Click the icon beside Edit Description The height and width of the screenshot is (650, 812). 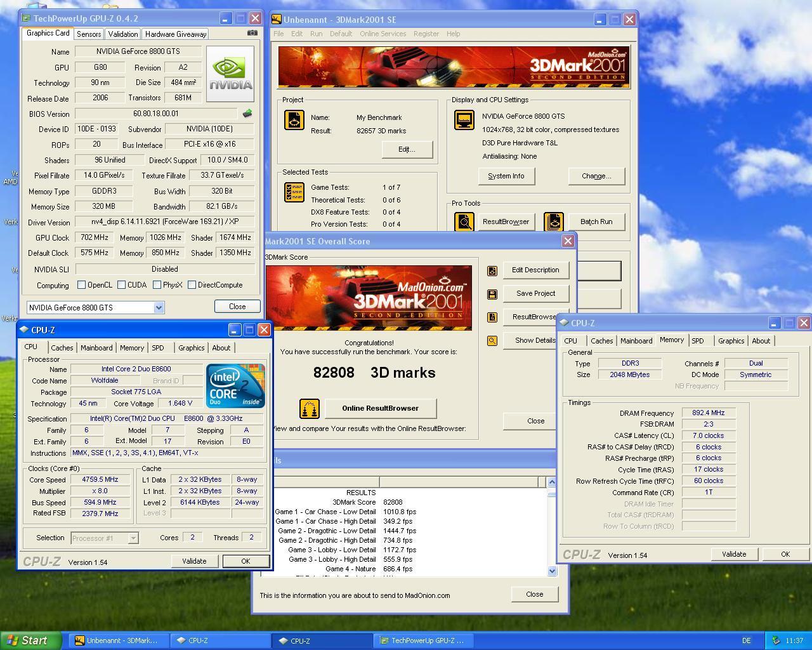[492, 271]
